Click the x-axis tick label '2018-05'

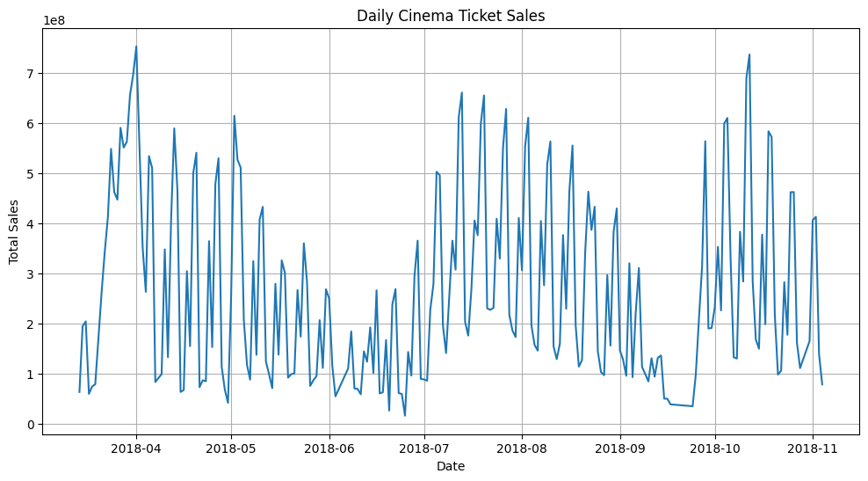coord(231,448)
